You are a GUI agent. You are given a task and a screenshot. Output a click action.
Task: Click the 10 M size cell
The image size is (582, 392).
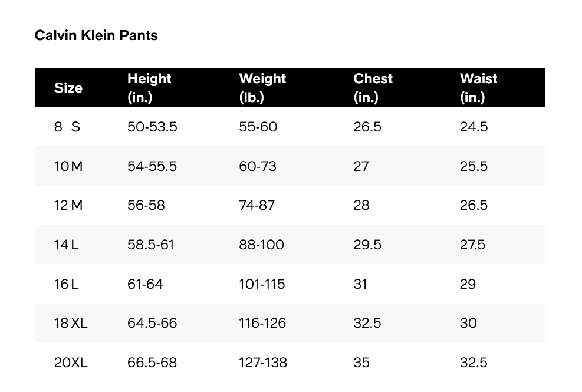tap(68, 166)
